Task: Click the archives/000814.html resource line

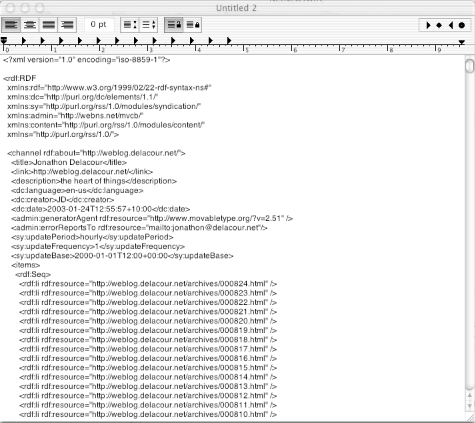Action: click(x=148, y=377)
